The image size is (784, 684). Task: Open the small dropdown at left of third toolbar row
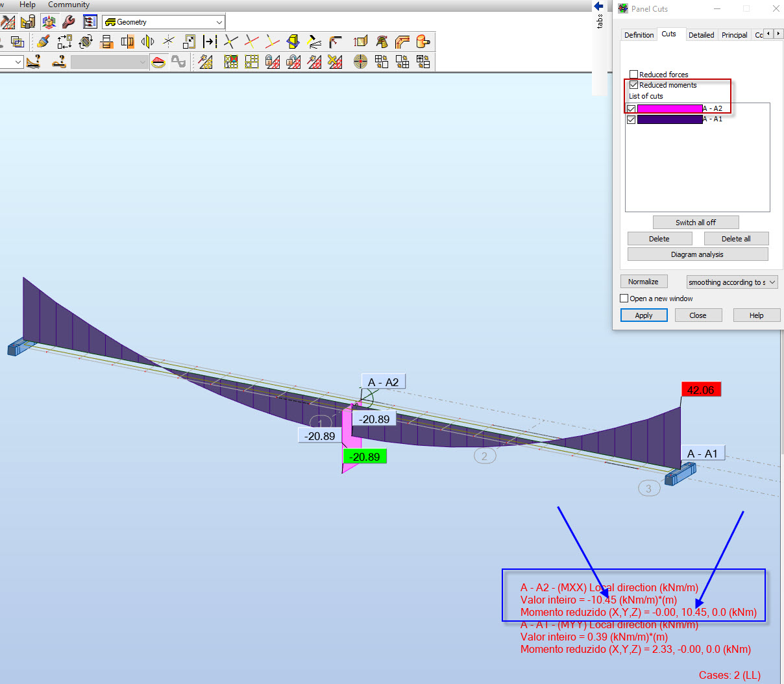12,62
